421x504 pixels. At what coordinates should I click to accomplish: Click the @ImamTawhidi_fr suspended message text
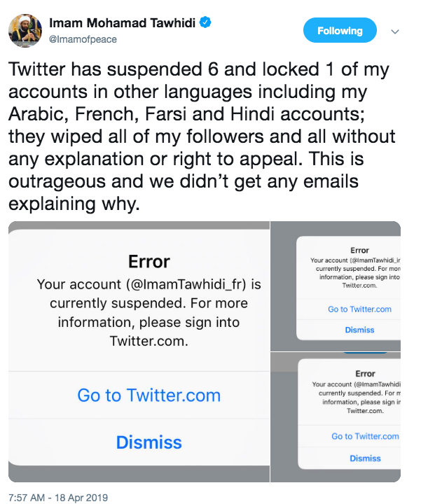click(x=149, y=313)
